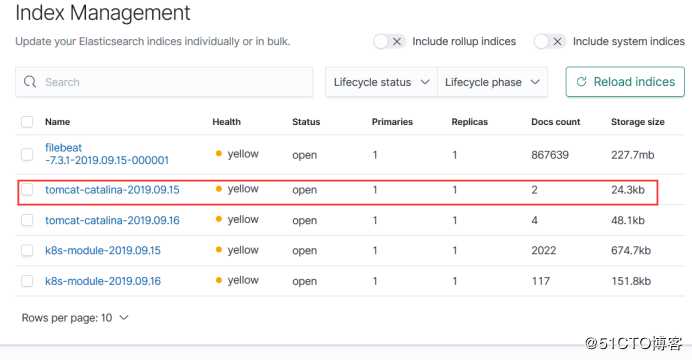Click docs count value 867639

pos(550,155)
